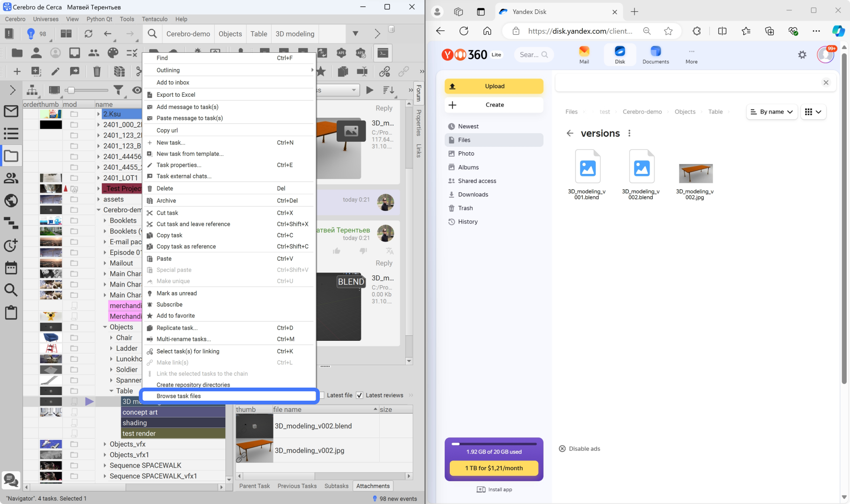Viewport: 850px width, 504px height.
Task: Open the Tentaculo menu in menu bar
Action: 155,19
